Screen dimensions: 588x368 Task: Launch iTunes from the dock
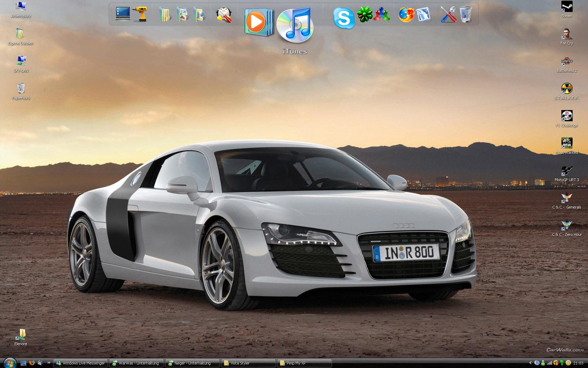pos(295,25)
